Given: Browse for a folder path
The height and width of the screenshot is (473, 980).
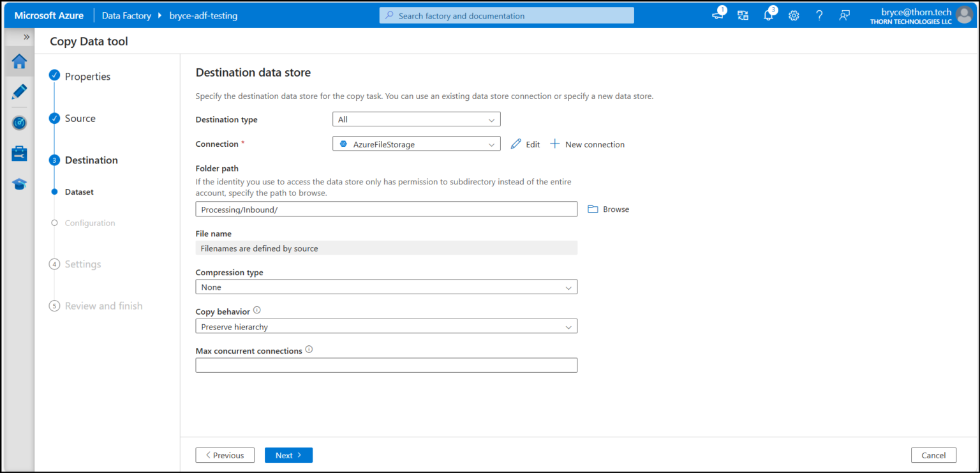Looking at the screenshot, I should [x=607, y=209].
